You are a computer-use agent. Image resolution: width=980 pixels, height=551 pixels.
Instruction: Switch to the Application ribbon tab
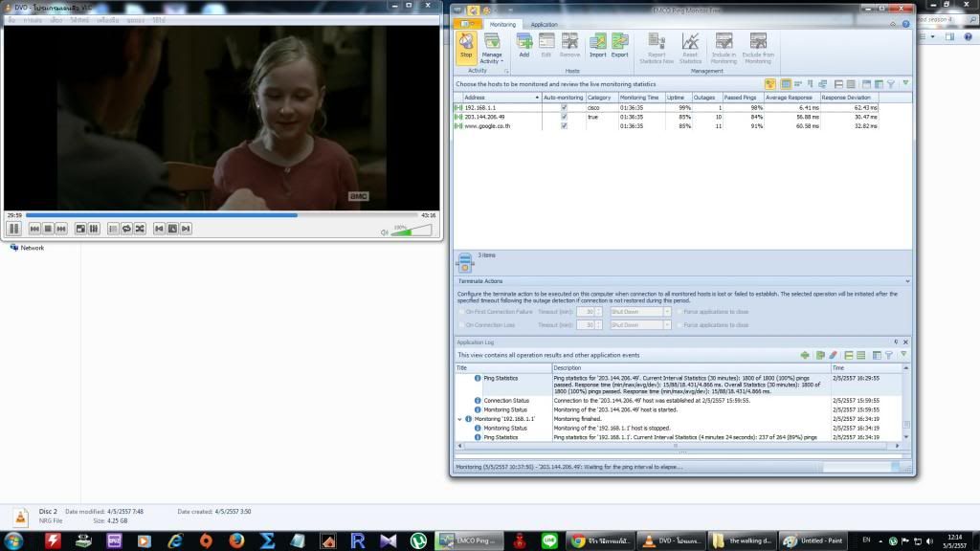click(544, 24)
